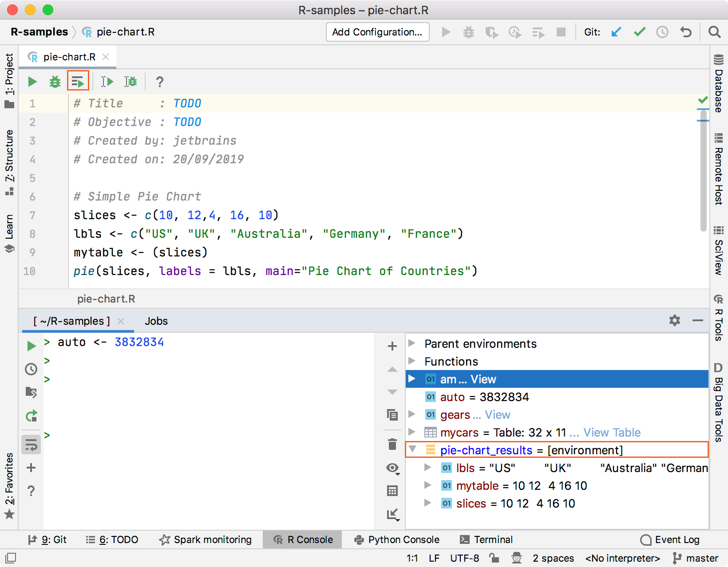The width and height of the screenshot is (728, 567).
Task: Toggle soft-wrap in the R console
Action: click(x=31, y=444)
